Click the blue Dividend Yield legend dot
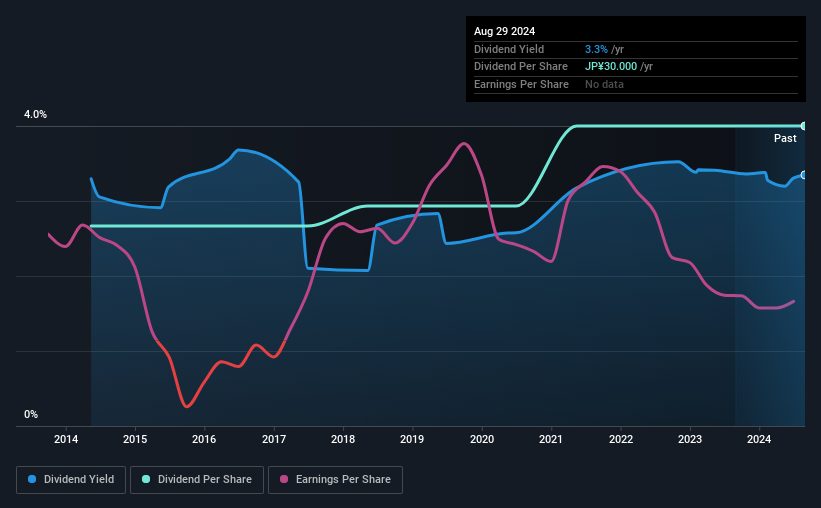Screen dimensions: 821x508 (32, 479)
